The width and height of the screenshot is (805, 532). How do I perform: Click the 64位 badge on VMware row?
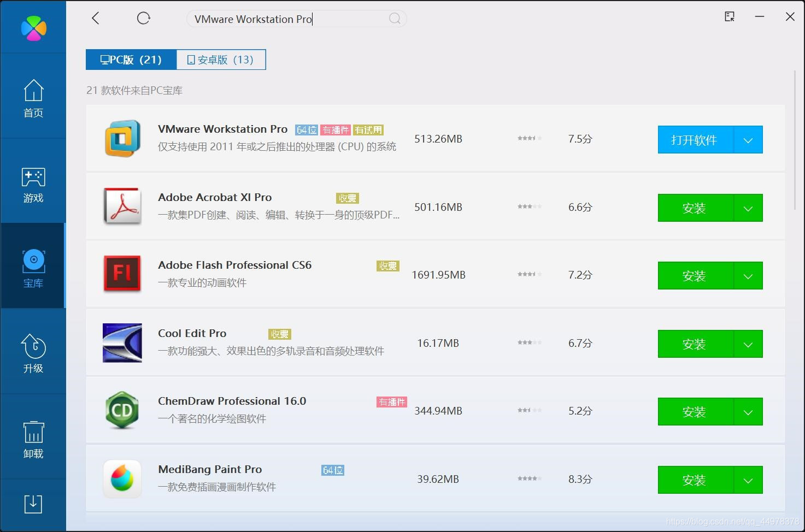307,130
